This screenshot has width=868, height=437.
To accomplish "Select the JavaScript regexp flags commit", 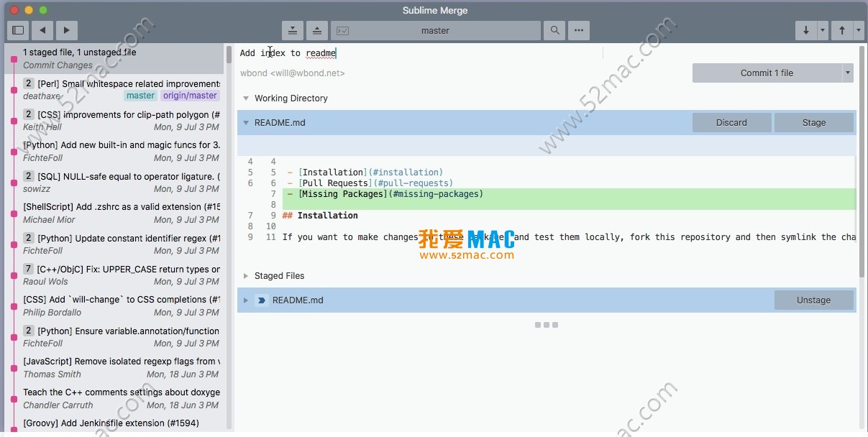I will [x=115, y=367].
